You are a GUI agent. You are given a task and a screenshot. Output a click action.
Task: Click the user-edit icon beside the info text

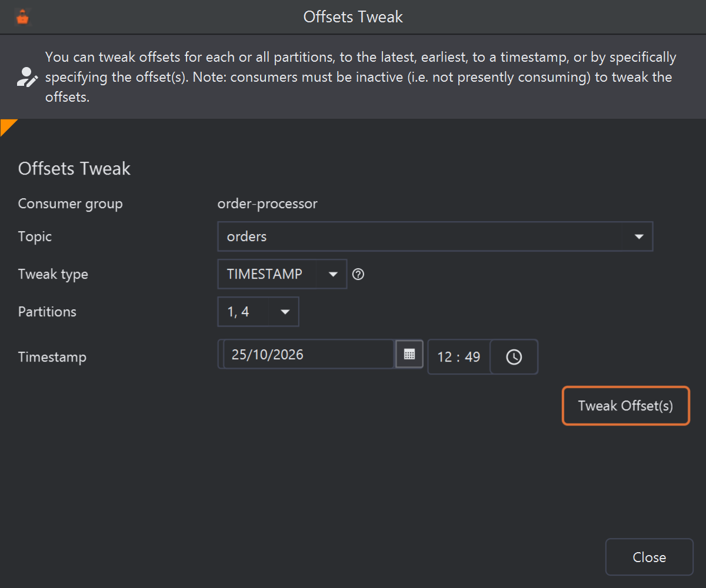(28, 77)
